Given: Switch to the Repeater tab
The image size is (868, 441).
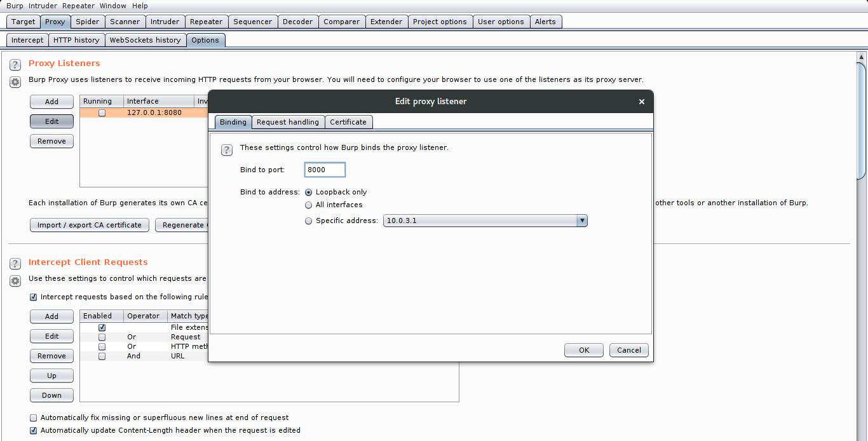Looking at the screenshot, I should (x=207, y=22).
